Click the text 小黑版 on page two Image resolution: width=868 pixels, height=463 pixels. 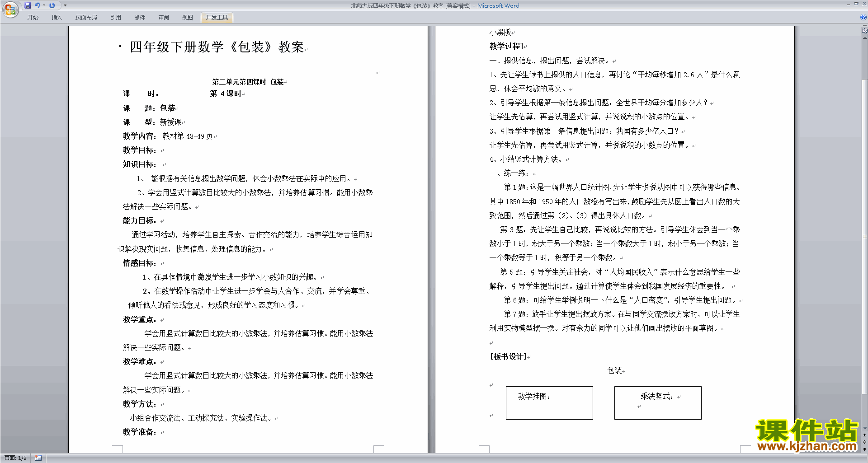pyautogui.click(x=500, y=32)
